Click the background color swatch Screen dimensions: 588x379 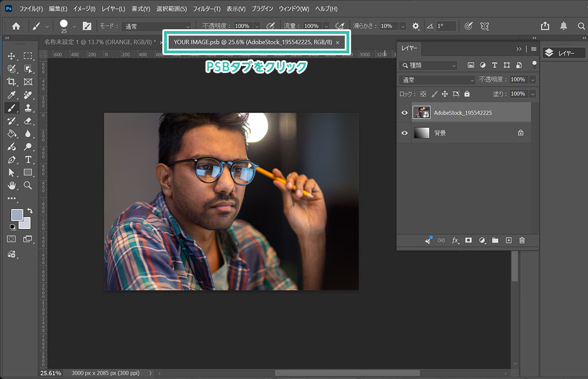pyautogui.click(x=25, y=224)
